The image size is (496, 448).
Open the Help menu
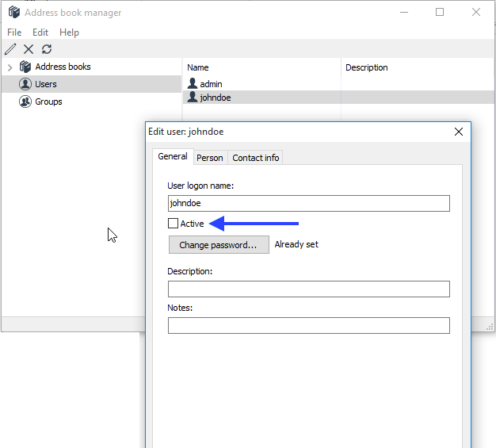click(70, 33)
